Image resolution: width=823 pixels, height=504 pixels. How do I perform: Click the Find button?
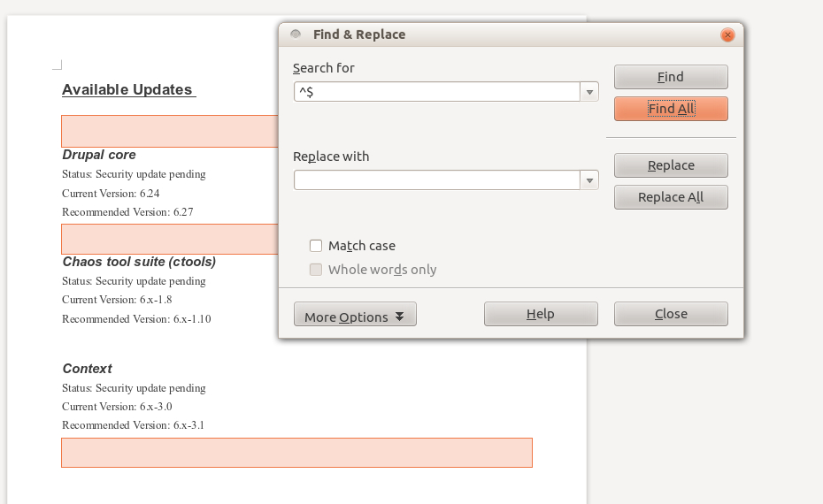coord(670,77)
